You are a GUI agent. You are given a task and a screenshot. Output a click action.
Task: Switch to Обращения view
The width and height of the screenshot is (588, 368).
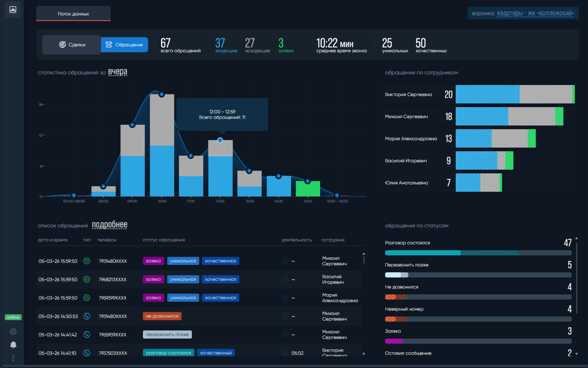(x=125, y=45)
